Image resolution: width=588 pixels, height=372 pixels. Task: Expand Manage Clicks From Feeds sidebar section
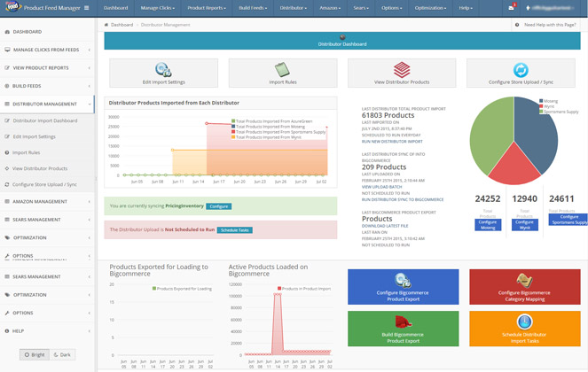47,50
